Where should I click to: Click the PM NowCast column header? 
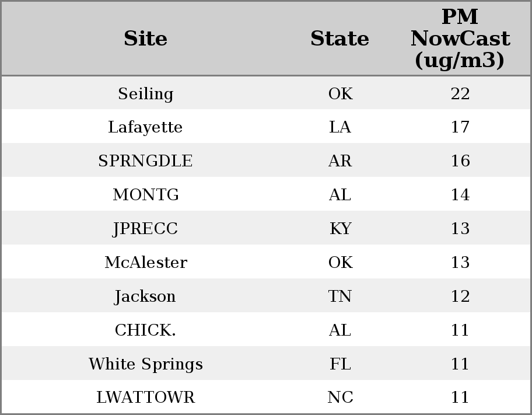pos(460,39)
